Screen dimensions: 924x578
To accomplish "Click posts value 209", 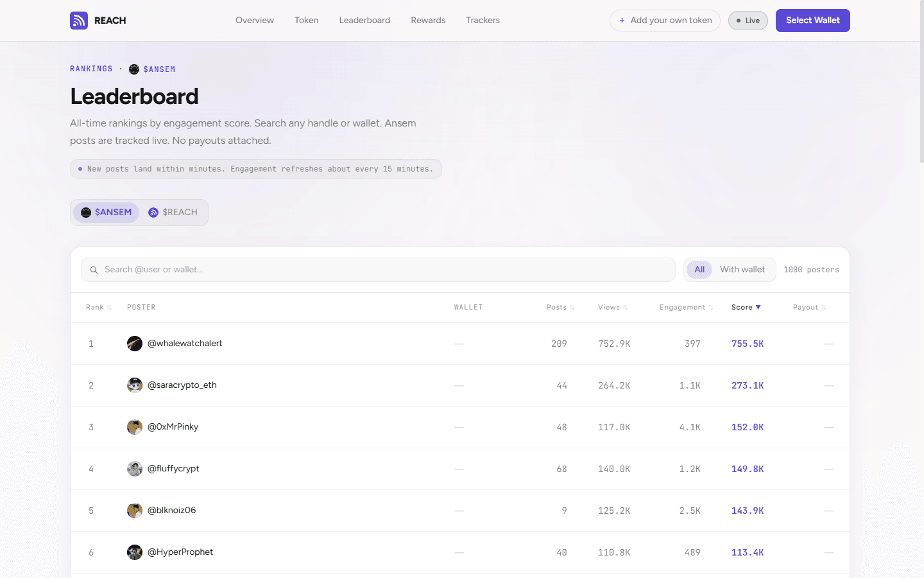I will [559, 344].
